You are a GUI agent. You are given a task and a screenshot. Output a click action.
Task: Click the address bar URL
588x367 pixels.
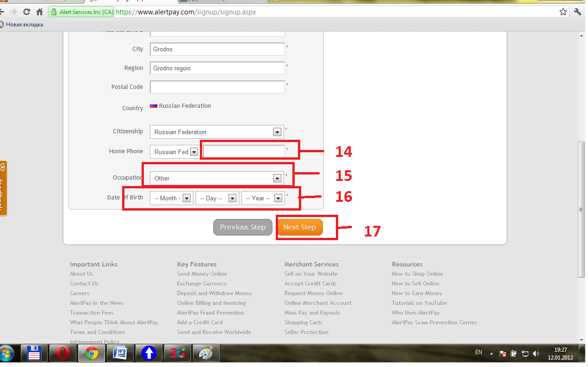(186, 12)
